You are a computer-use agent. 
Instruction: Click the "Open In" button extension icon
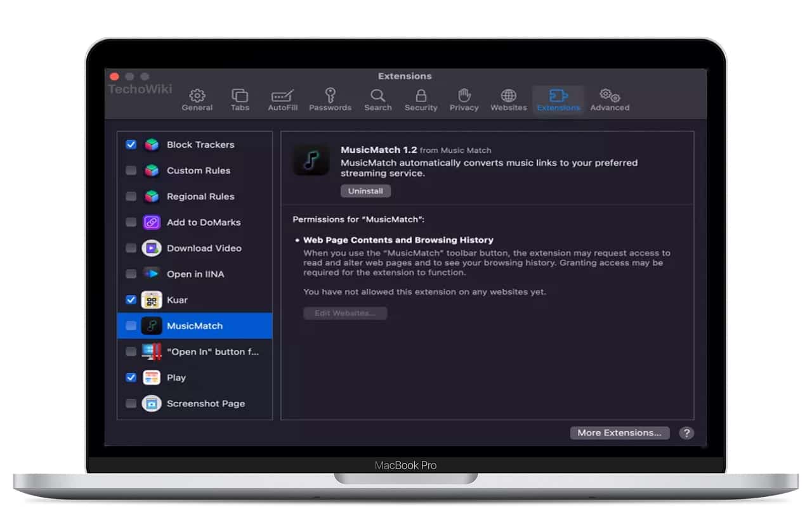[152, 352]
